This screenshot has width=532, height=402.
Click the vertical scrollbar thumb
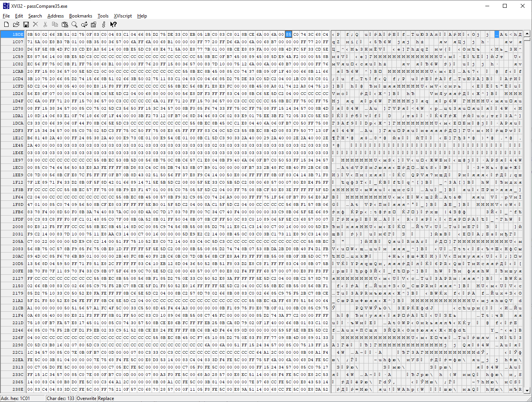[x=527, y=39]
